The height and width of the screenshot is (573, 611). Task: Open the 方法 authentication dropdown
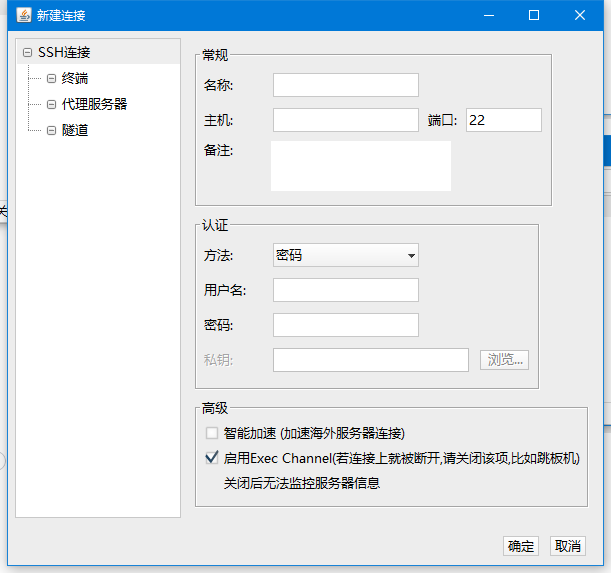point(346,255)
